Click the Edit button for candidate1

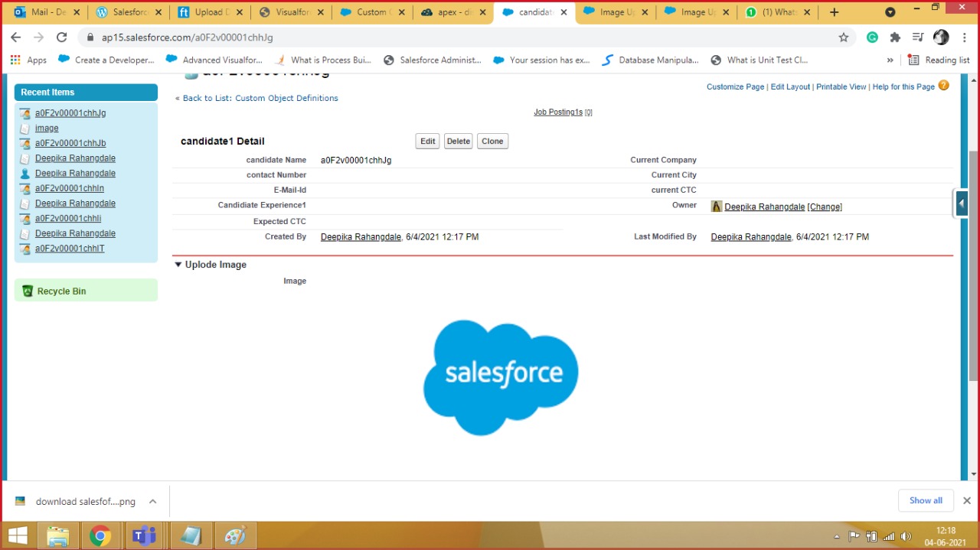(x=427, y=142)
